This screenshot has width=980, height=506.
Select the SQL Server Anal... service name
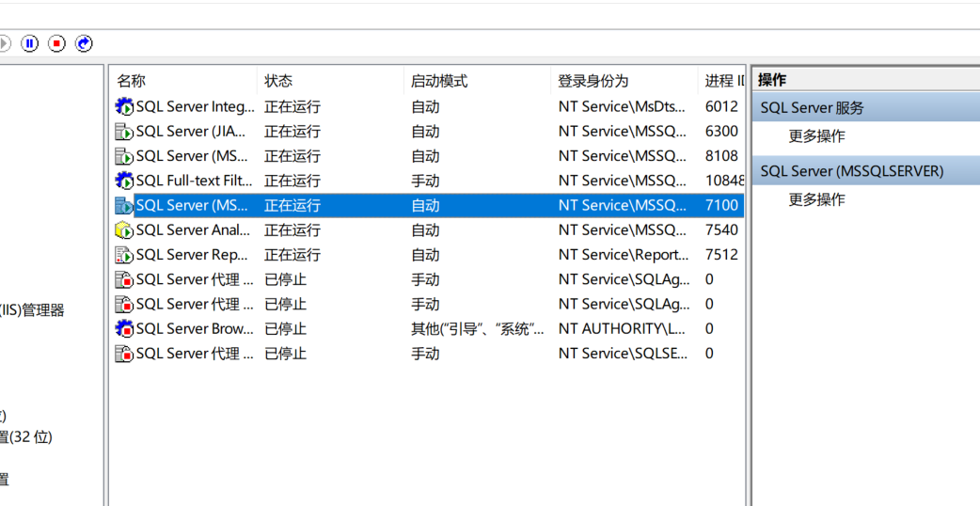coord(193,230)
